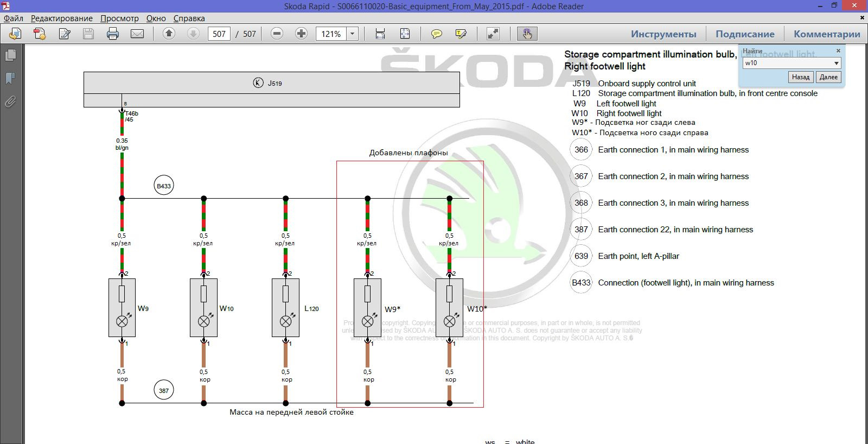Click legend text 'Connection (footwell light), in main wiring harness'
The image size is (868, 444).
coord(686,283)
